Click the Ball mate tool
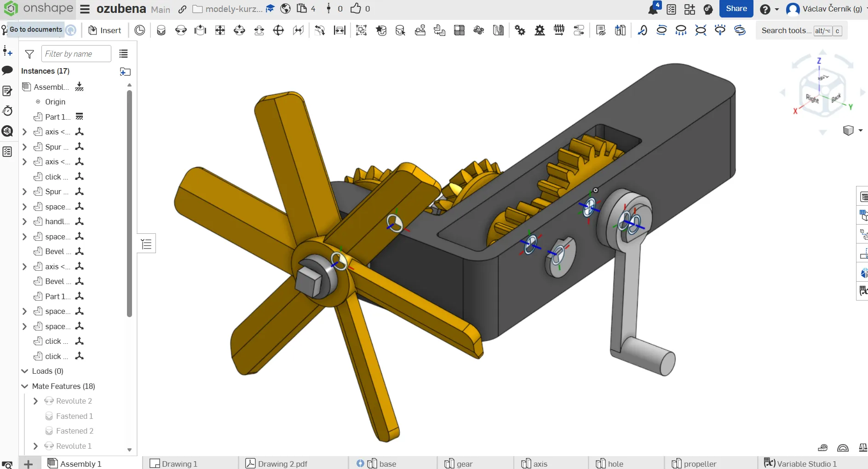Image resolution: width=868 pixels, height=469 pixels. (x=278, y=30)
